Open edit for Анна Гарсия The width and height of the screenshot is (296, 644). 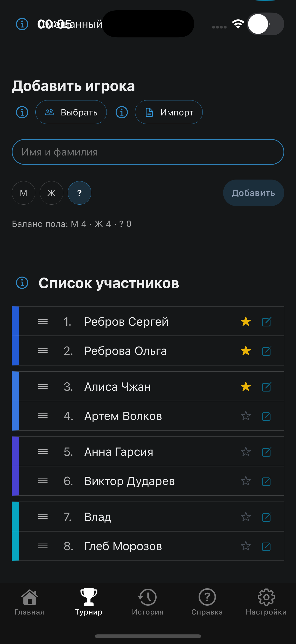click(x=266, y=452)
